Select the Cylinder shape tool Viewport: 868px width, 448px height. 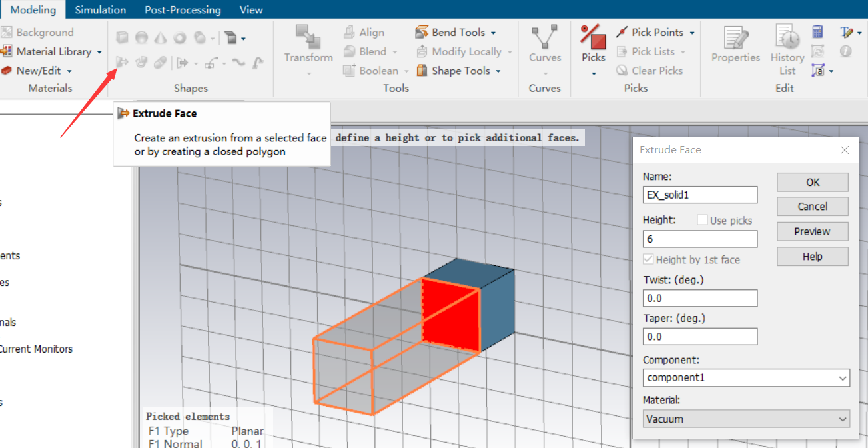pos(200,39)
